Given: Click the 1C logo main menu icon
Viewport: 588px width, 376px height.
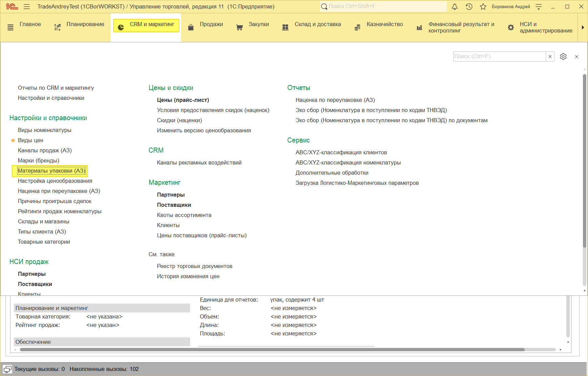Looking at the screenshot, I should [x=12, y=6].
